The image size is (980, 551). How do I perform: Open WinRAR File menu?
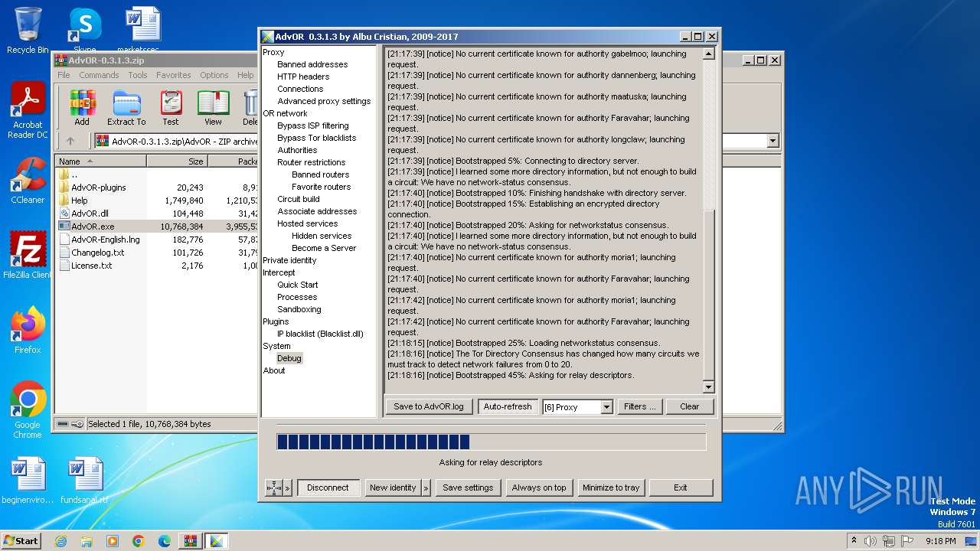64,75
